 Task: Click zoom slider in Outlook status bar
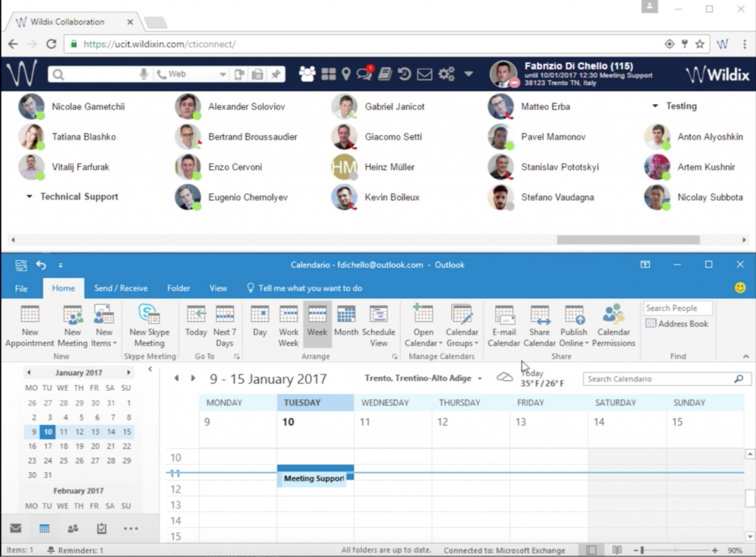click(642, 550)
